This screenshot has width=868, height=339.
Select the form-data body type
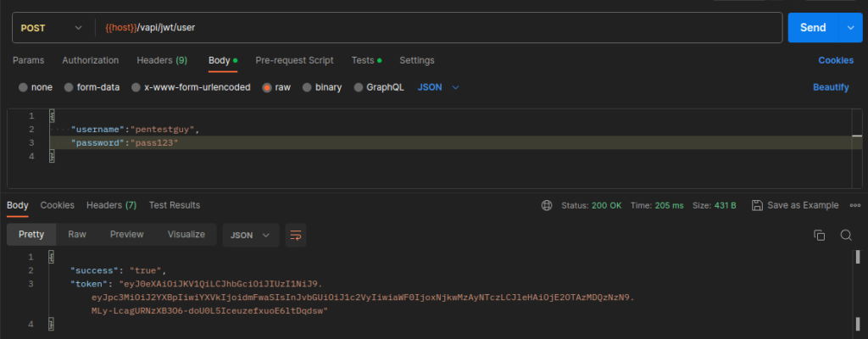(x=92, y=87)
